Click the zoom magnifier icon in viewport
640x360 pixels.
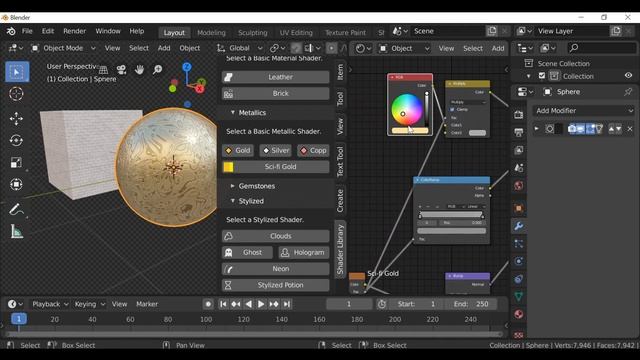point(158,70)
